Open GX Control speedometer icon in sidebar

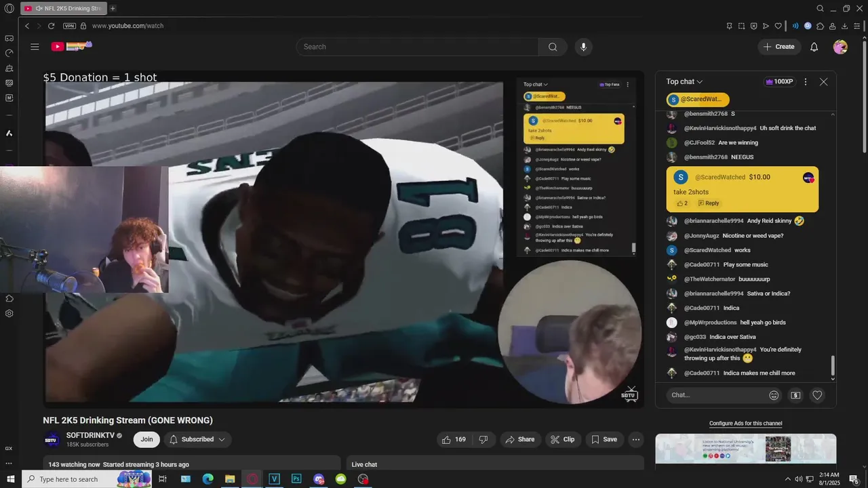(9, 53)
